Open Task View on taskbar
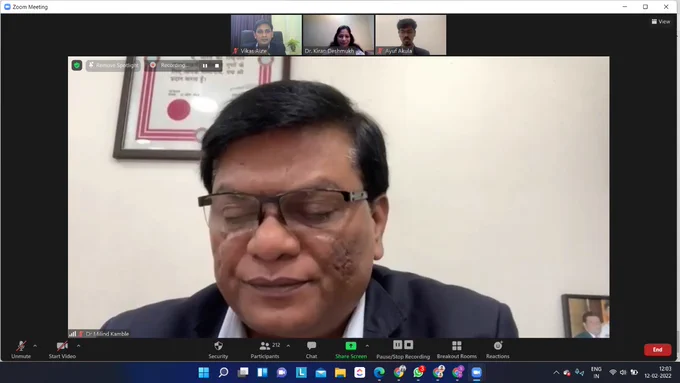Image resolution: width=680 pixels, height=383 pixels. pyautogui.click(x=243, y=373)
